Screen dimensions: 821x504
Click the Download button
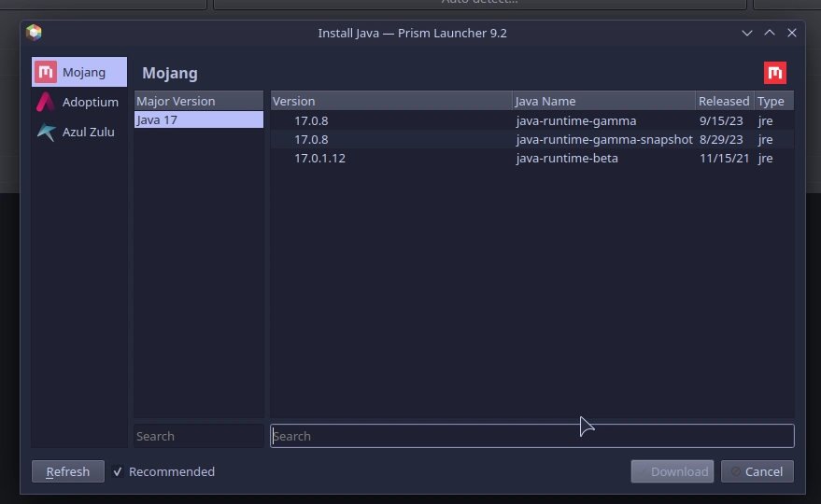point(672,471)
